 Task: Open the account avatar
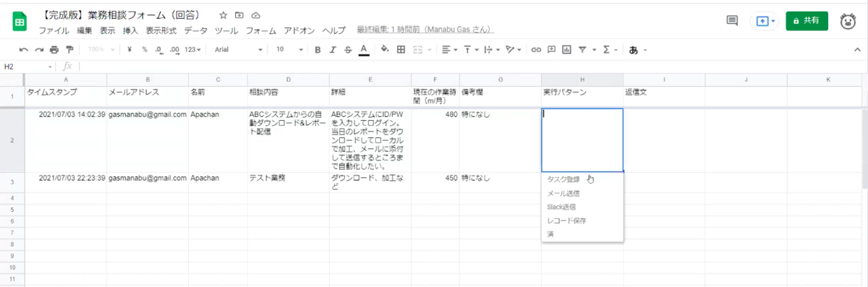tap(848, 22)
